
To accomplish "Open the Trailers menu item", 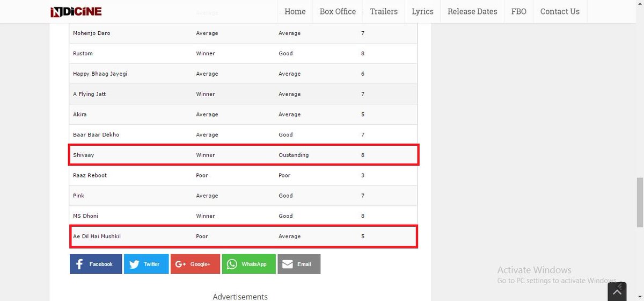I will (384, 11).
